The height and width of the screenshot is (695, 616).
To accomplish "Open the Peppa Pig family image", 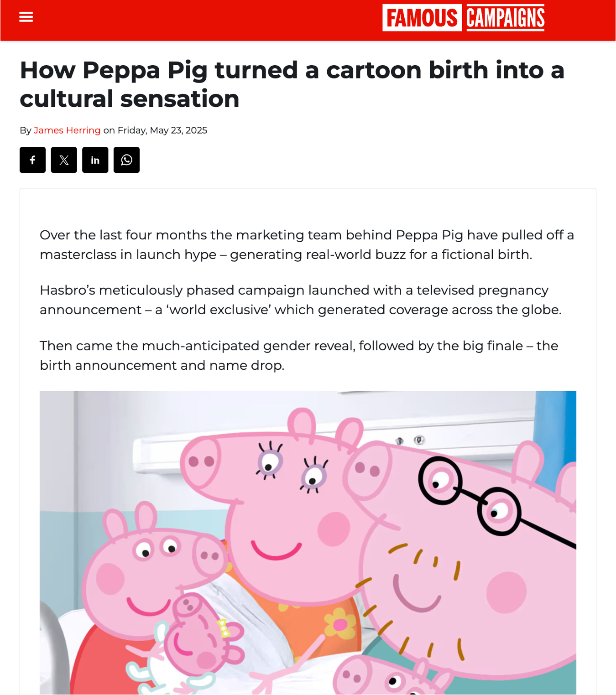I will point(308,543).
